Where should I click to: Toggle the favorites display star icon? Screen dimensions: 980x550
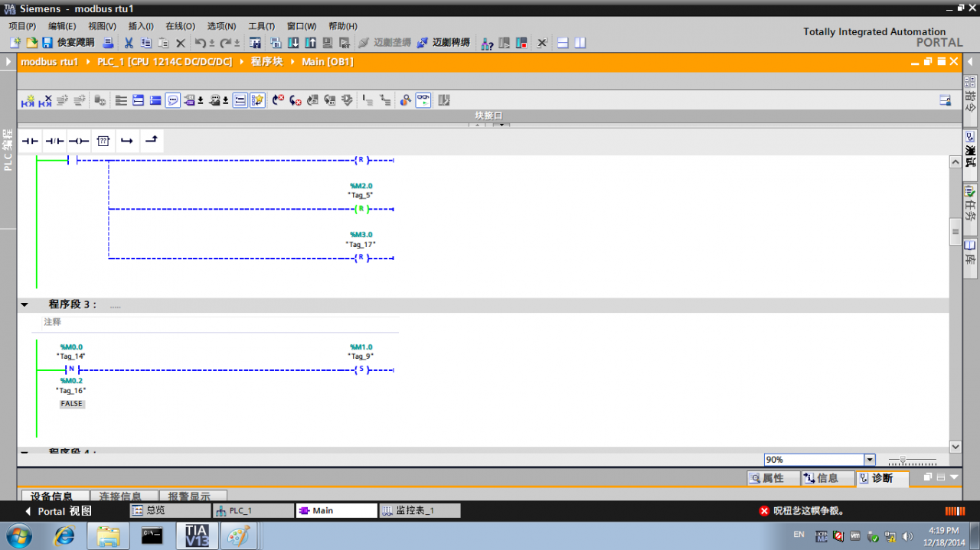[257, 100]
